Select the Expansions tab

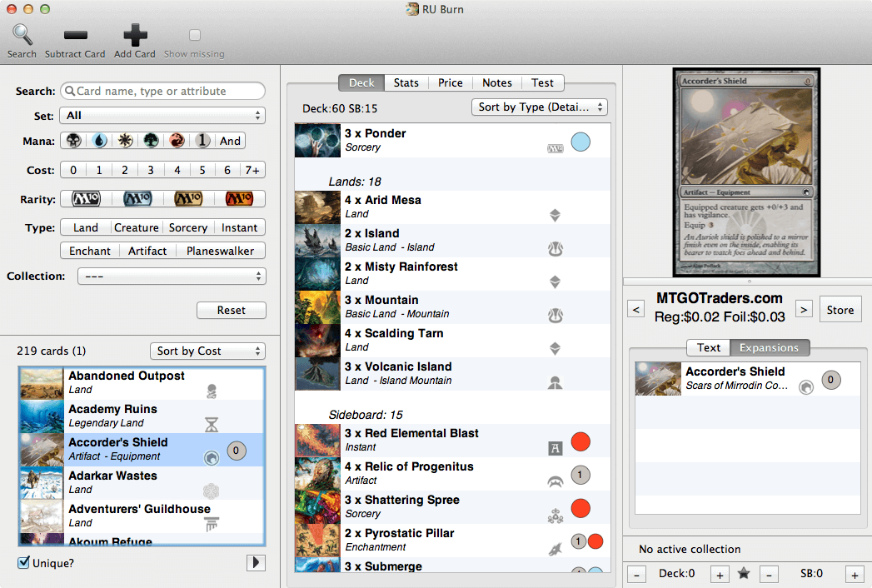click(x=770, y=347)
